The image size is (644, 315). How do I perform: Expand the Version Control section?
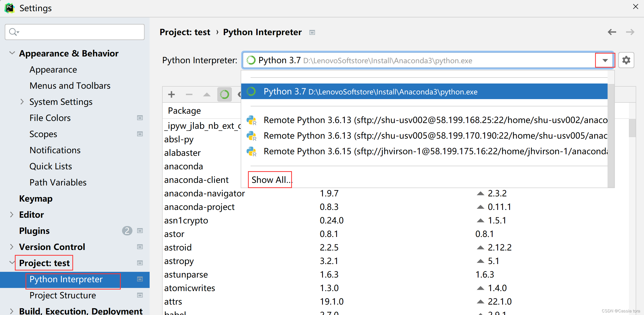[11, 247]
